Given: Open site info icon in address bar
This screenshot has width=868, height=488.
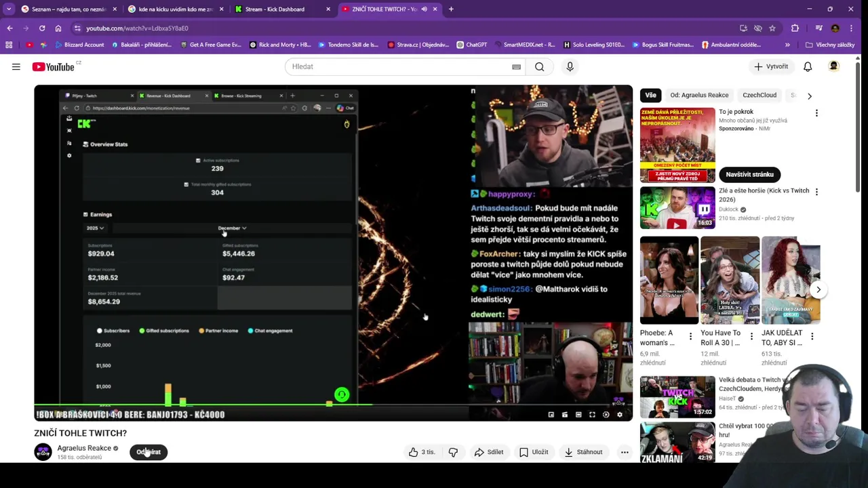Looking at the screenshot, I should tap(77, 28).
